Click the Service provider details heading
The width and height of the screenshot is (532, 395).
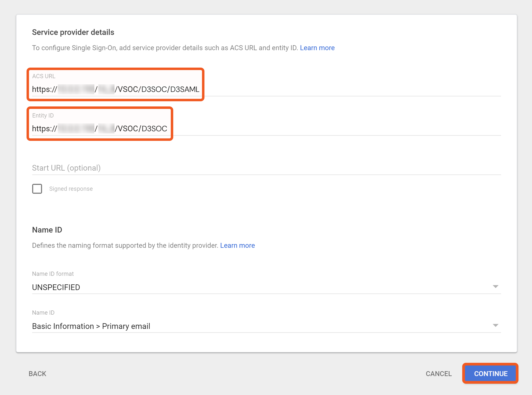[73, 32]
